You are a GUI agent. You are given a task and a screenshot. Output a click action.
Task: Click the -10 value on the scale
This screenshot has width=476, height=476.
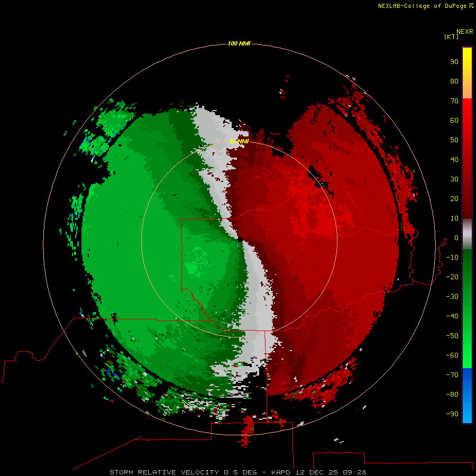pos(452,258)
